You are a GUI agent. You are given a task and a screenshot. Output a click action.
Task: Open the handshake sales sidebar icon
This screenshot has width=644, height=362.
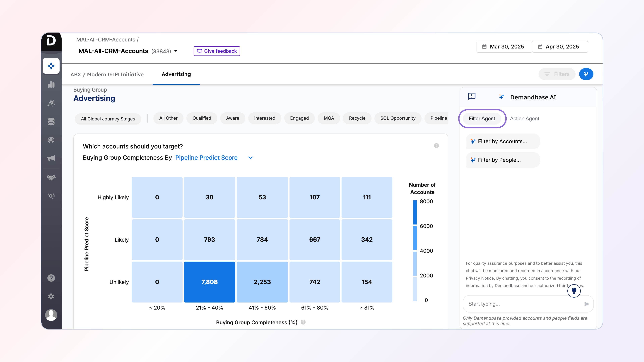point(51,178)
